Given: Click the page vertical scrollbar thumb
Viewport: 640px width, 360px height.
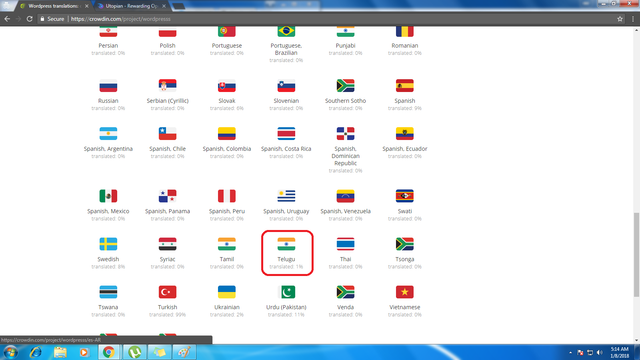Looking at the screenshot, I should 636,254.
